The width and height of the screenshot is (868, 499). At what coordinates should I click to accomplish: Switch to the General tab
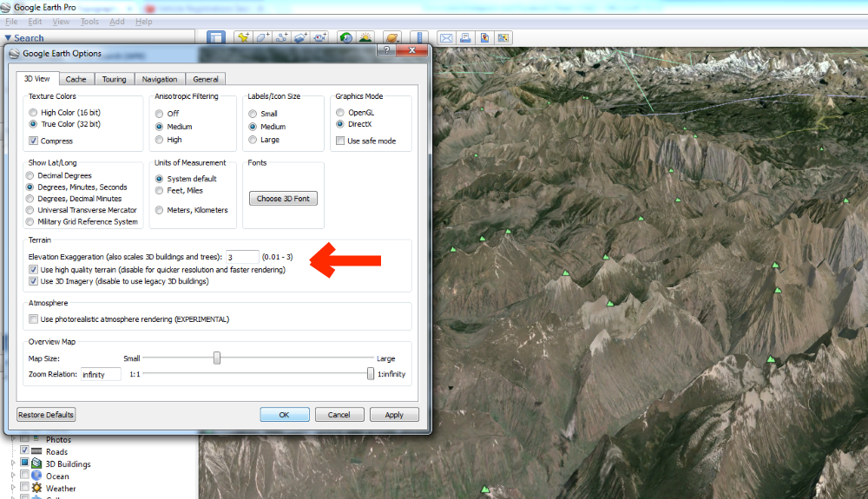click(206, 79)
